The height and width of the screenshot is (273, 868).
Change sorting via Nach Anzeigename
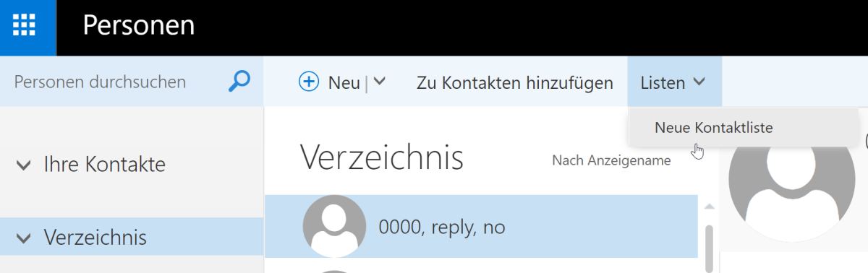611,160
